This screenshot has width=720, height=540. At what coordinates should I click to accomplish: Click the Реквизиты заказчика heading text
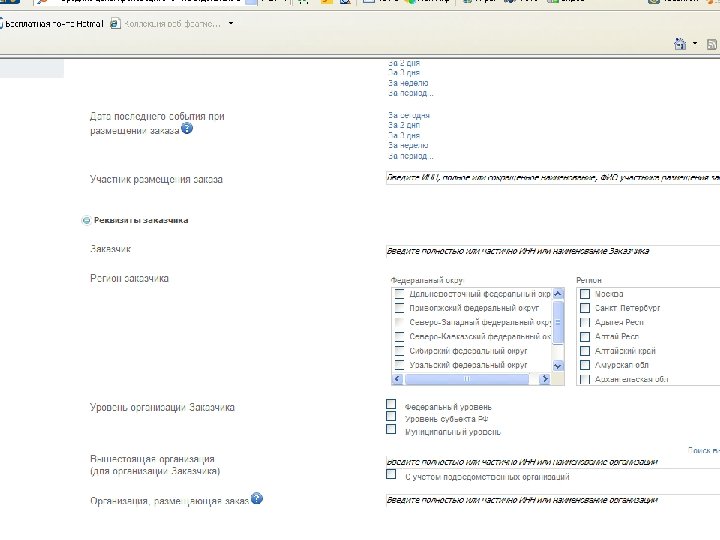(x=141, y=220)
